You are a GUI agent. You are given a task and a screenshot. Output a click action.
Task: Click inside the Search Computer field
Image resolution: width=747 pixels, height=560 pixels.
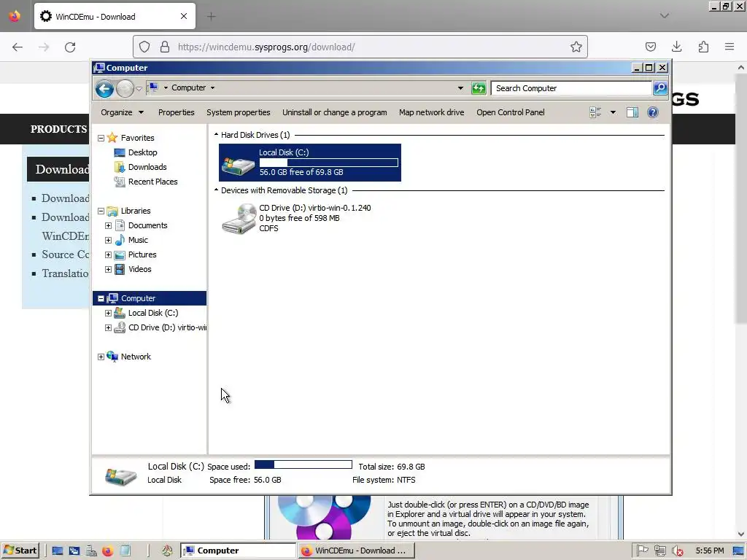coord(572,88)
